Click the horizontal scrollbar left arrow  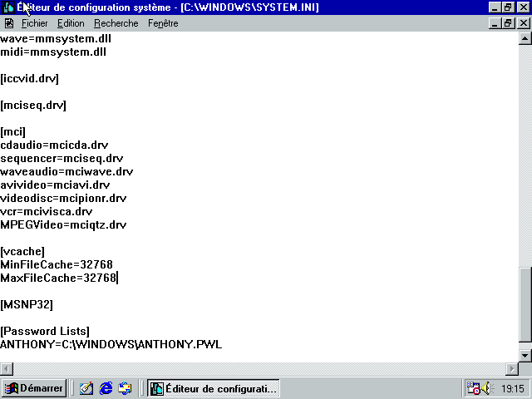7,368
